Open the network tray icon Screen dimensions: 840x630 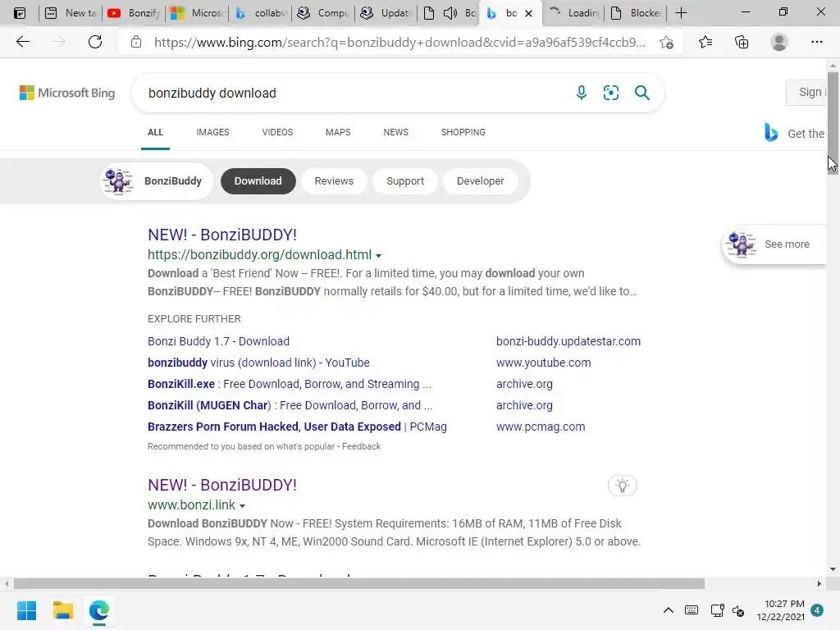[717, 610]
